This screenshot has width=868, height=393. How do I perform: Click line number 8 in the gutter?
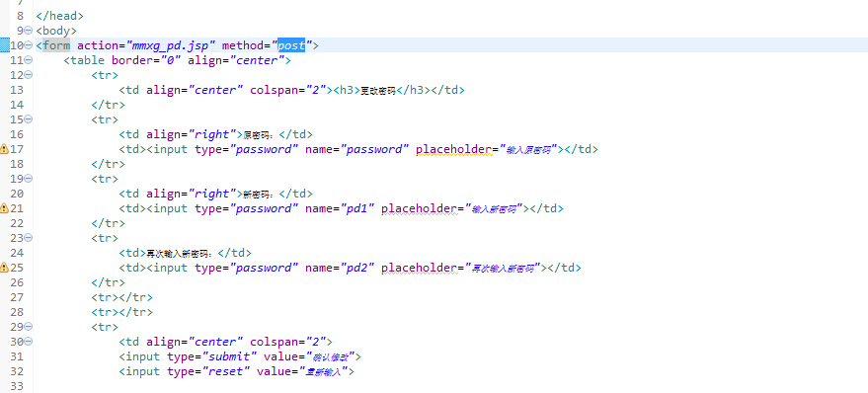[x=20, y=16]
